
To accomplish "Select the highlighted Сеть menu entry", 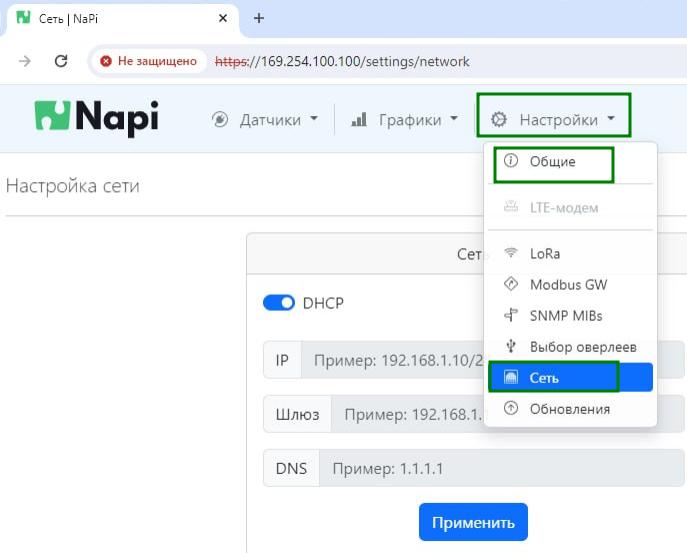I will 570,377.
